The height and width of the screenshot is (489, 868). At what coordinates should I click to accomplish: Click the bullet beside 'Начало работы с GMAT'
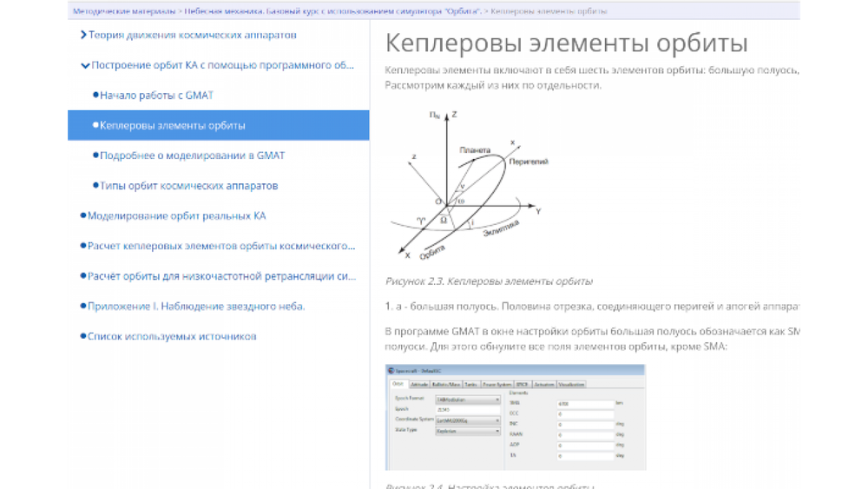(95, 95)
